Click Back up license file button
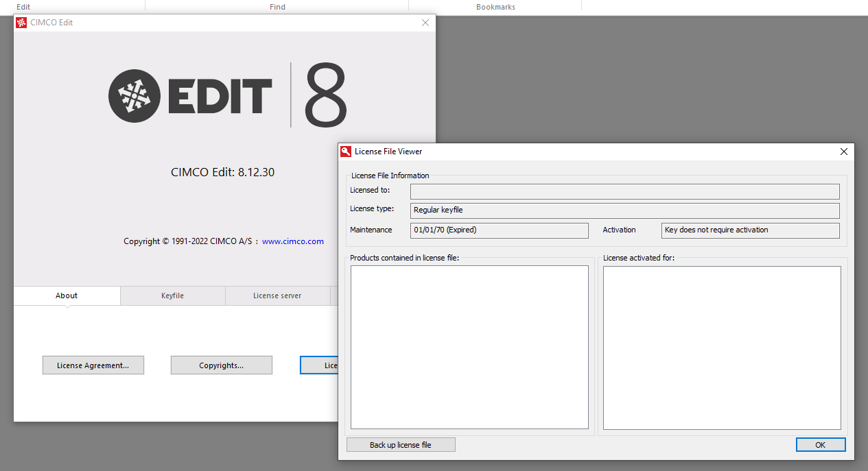Screen dimensions: 868x471 401,445
